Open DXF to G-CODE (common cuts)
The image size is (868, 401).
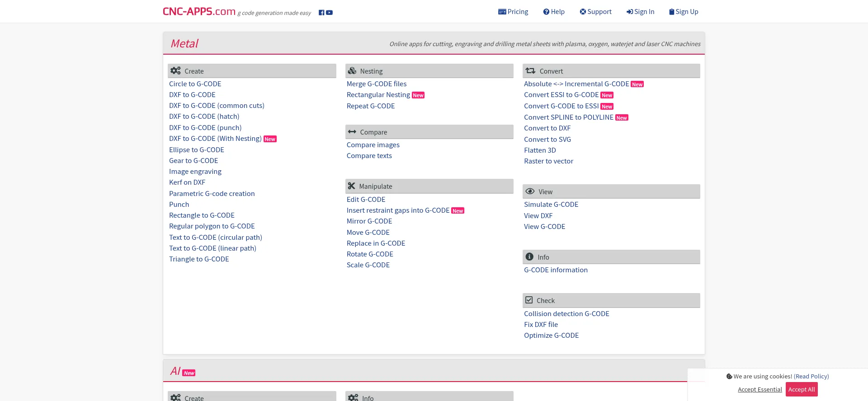(x=217, y=105)
